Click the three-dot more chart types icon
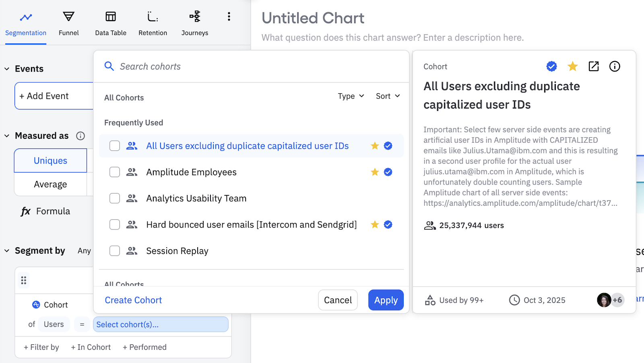The image size is (644, 363). pos(229,16)
